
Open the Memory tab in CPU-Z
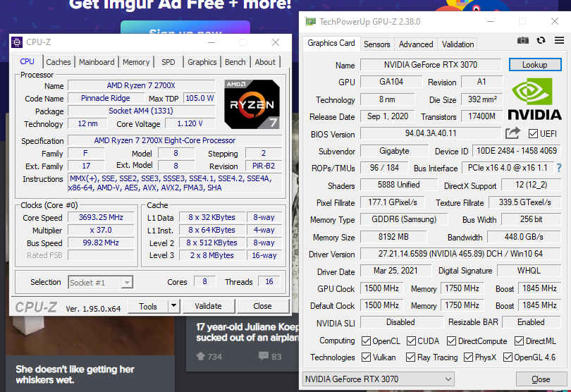pos(136,62)
